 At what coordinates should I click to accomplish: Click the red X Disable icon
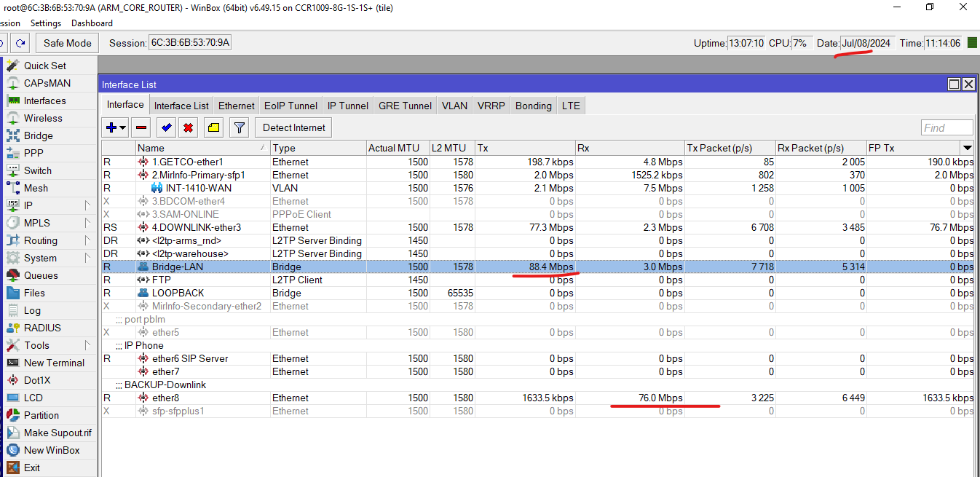point(189,128)
